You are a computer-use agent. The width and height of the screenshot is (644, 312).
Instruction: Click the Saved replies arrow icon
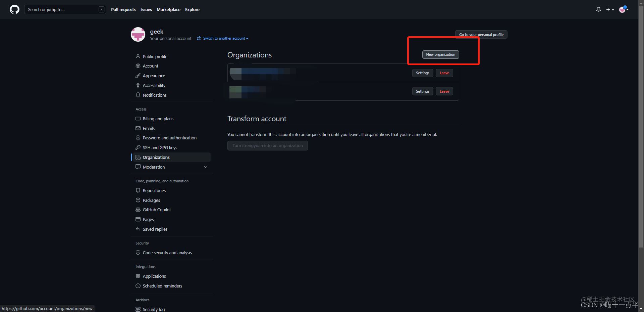138,229
